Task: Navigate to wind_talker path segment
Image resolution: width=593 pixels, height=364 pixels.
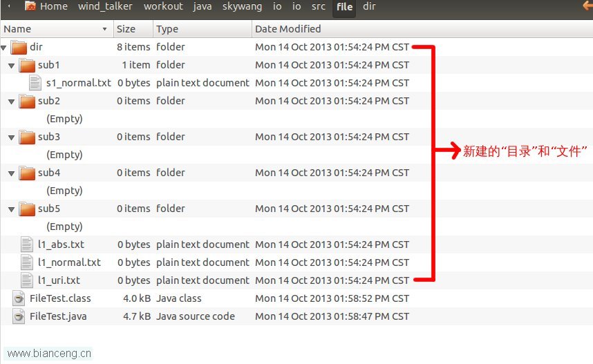Action: coord(105,6)
